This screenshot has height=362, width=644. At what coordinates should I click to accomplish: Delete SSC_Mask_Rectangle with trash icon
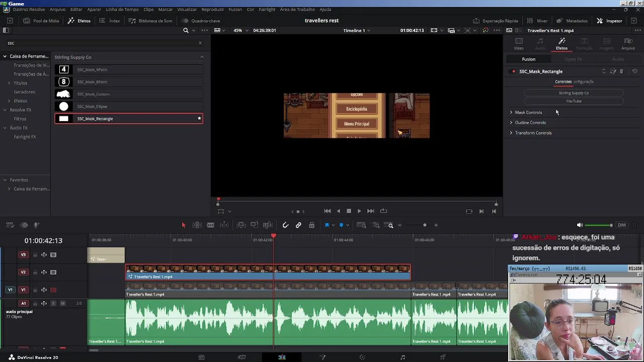click(x=621, y=71)
